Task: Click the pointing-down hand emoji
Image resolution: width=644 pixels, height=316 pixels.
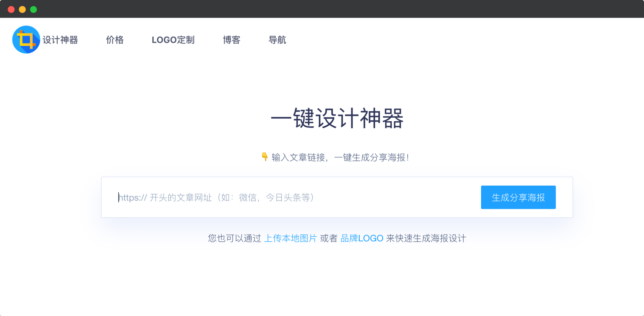Action: [265, 157]
